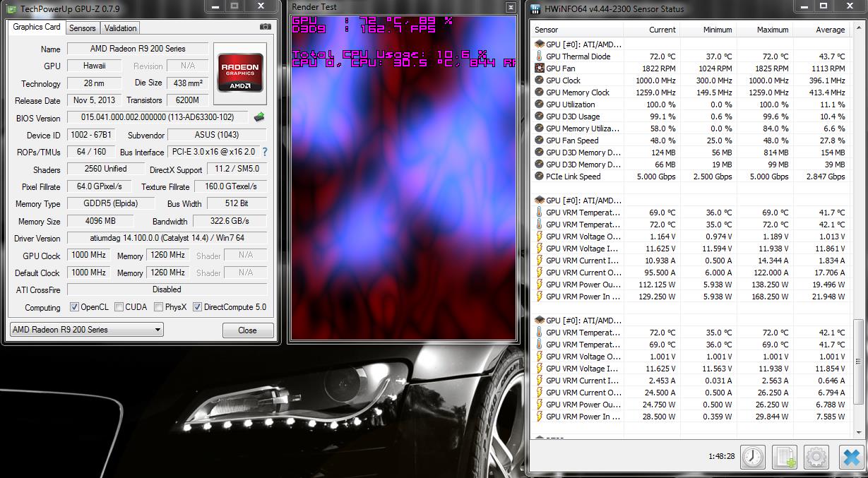Switch to the Graphics Card tab
Screen dimensions: 868x478
37,27
